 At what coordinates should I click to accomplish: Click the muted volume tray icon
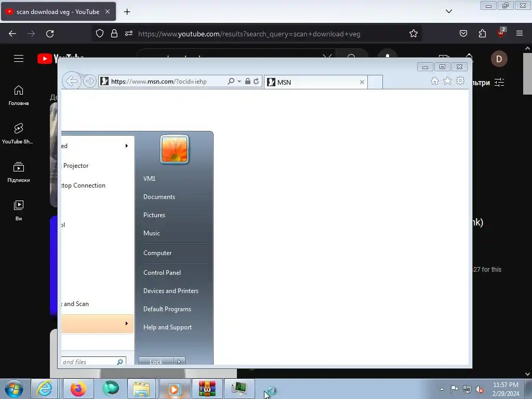tap(480, 390)
